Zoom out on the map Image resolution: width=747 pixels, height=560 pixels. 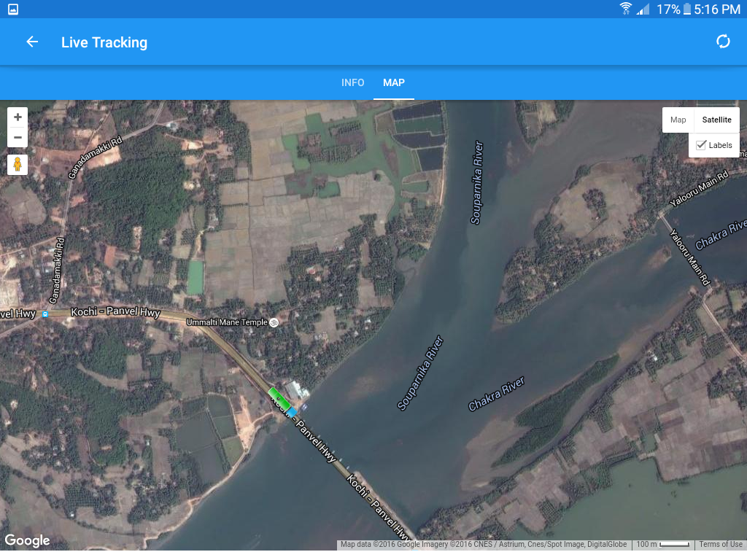(x=18, y=138)
